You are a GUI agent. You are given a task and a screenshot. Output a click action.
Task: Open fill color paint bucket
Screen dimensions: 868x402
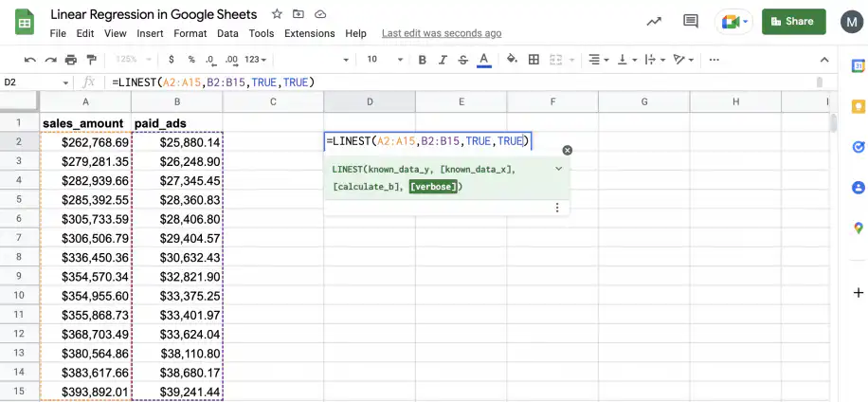[x=512, y=59]
